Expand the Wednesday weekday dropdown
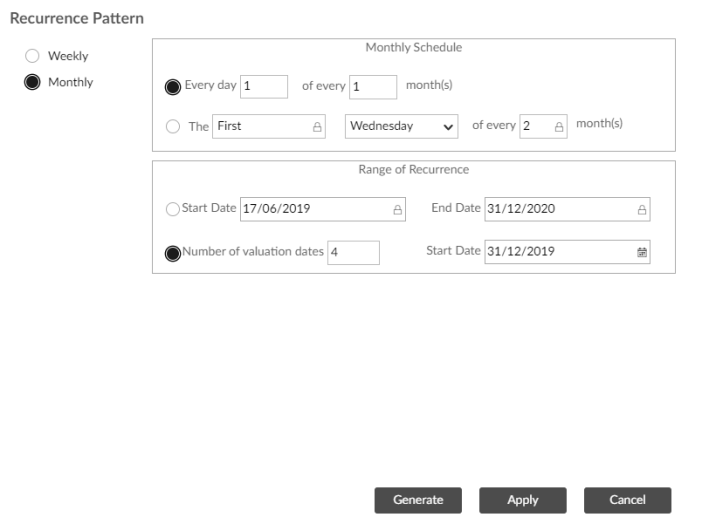This screenshot has width=702, height=524. [401, 127]
